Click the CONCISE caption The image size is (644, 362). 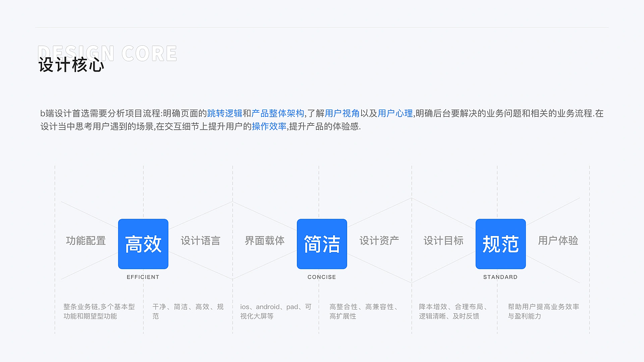[x=322, y=277]
